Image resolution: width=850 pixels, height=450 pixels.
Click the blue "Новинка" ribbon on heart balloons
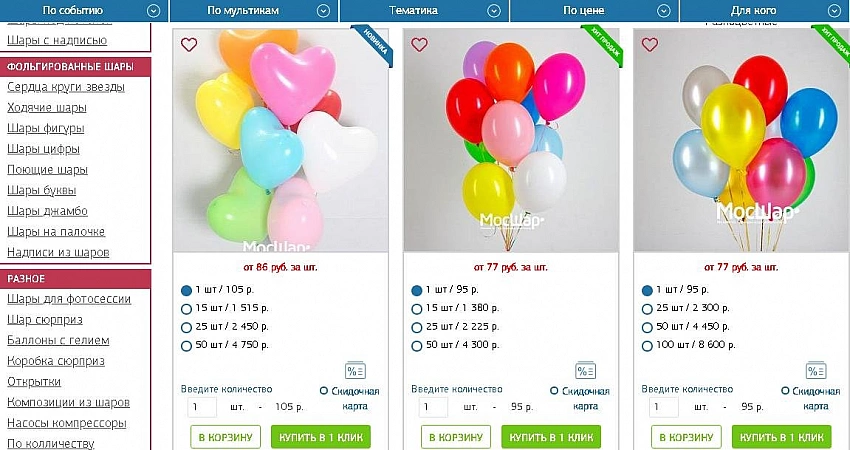(x=376, y=46)
